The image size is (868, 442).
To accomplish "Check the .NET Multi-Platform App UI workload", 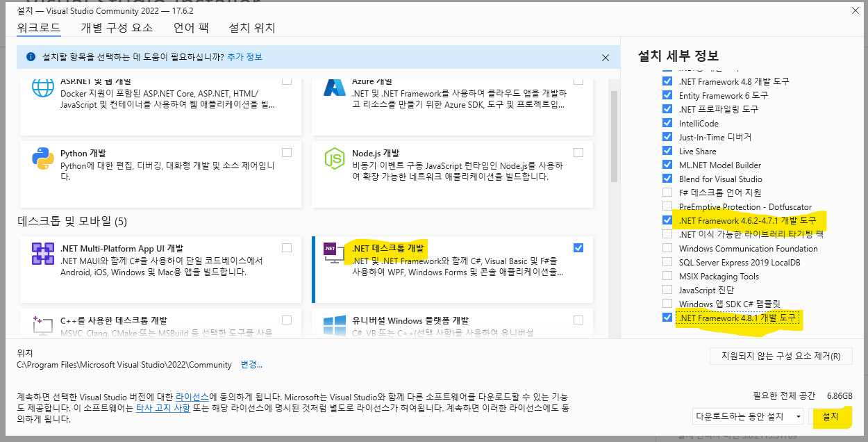I will click(x=287, y=247).
